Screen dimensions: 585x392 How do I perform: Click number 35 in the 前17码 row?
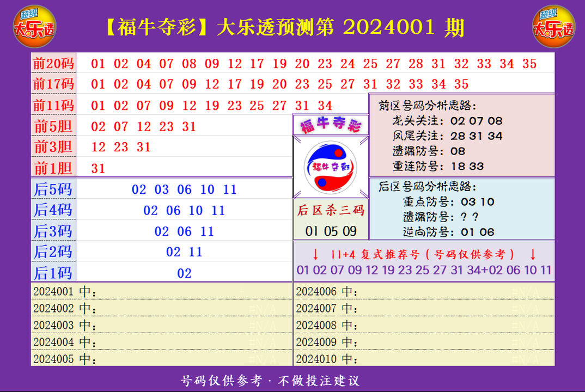461,84
